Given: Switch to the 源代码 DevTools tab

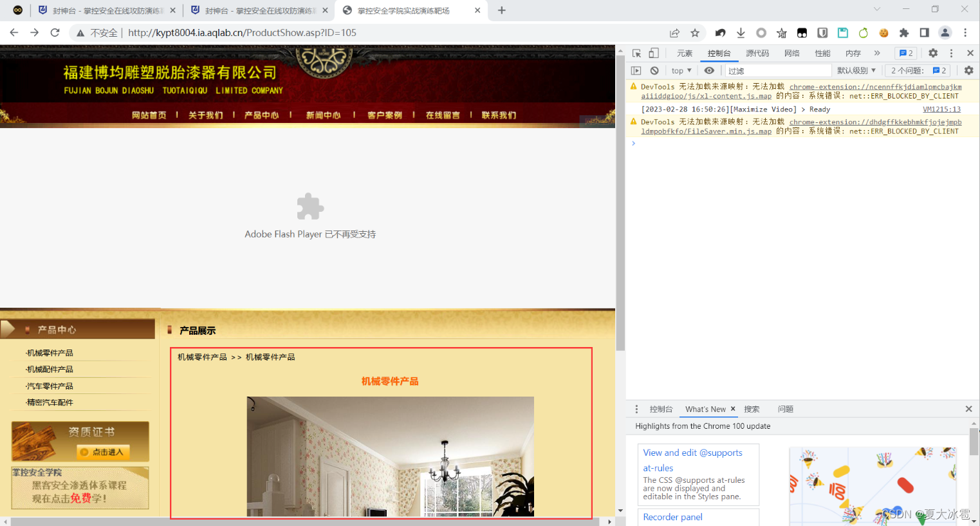Looking at the screenshot, I should point(757,53).
